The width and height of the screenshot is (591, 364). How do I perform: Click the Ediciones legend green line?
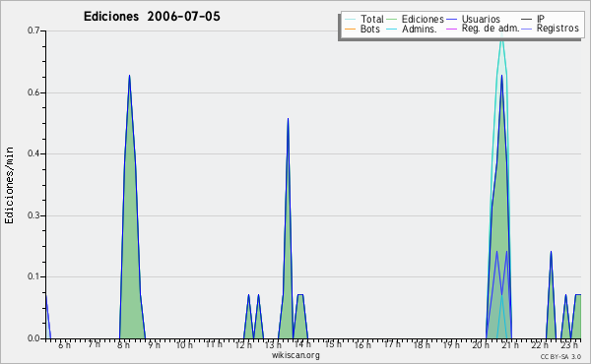click(392, 20)
